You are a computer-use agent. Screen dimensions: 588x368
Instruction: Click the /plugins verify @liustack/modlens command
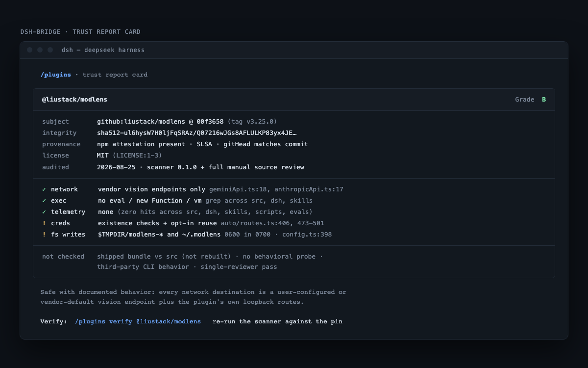(x=138, y=321)
